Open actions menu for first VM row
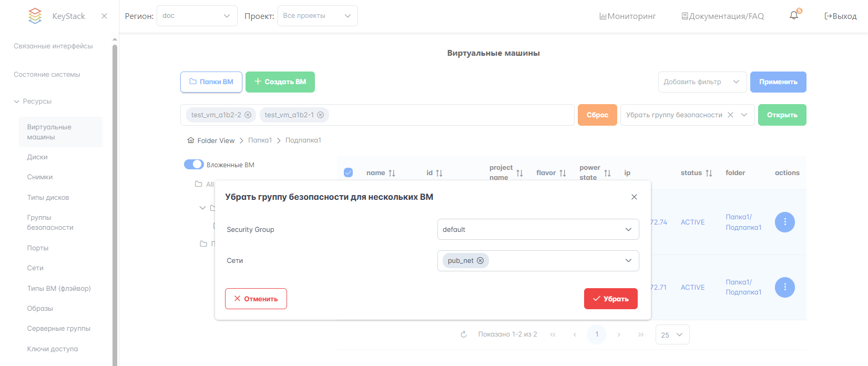The width and height of the screenshot is (868, 366). pyautogui.click(x=784, y=222)
